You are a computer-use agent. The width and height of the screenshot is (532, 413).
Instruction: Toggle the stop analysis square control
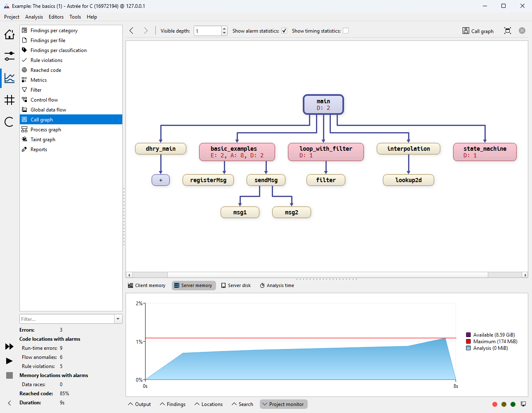point(9,375)
